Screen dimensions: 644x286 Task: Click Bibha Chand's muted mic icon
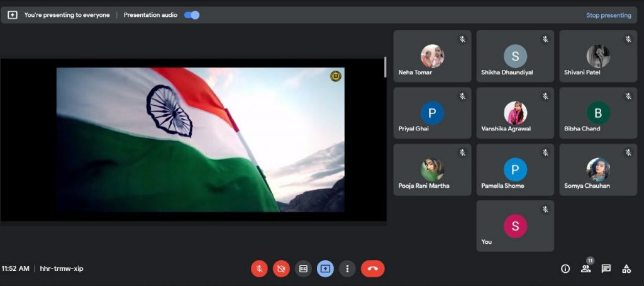pos(628,96)
